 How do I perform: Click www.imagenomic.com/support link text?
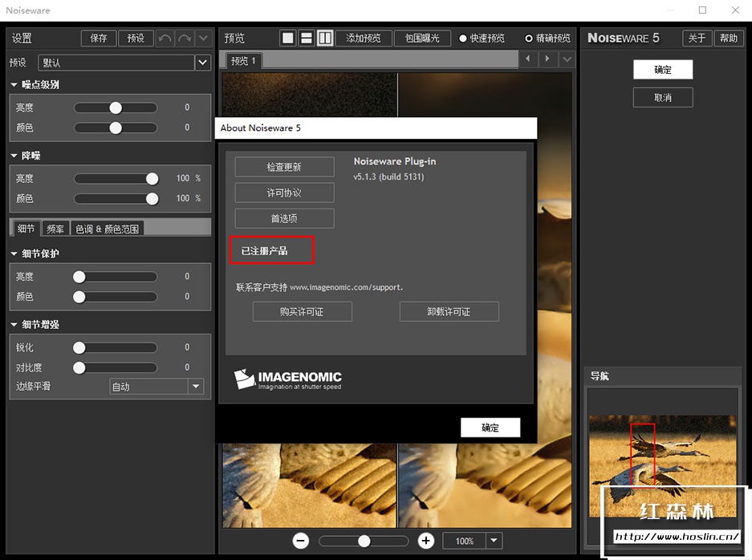pyautogui.click(x=346, y=288)
